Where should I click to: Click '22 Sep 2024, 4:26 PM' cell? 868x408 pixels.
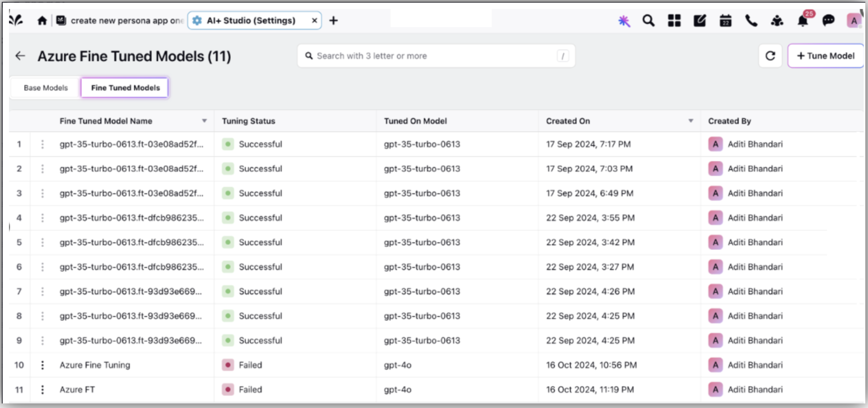point(590,291)
